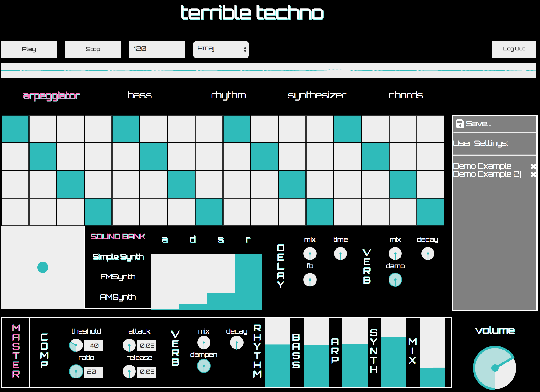
Task: Click the Save floppy disk icon
Action: tap(460, 124)
